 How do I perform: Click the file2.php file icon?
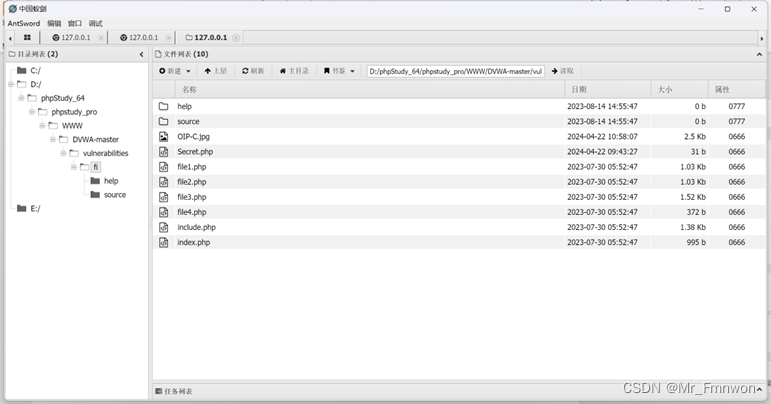tap(164, 182)
